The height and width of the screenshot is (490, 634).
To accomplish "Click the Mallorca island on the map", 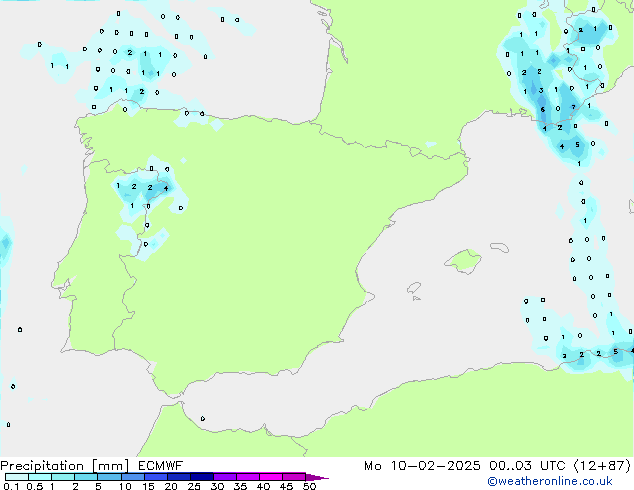I will click(464, 261).
